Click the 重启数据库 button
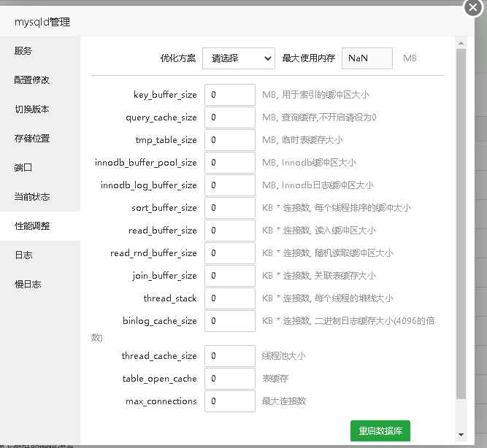The width and height of the screenshot is (487, 448). click(x=380, y=430)
